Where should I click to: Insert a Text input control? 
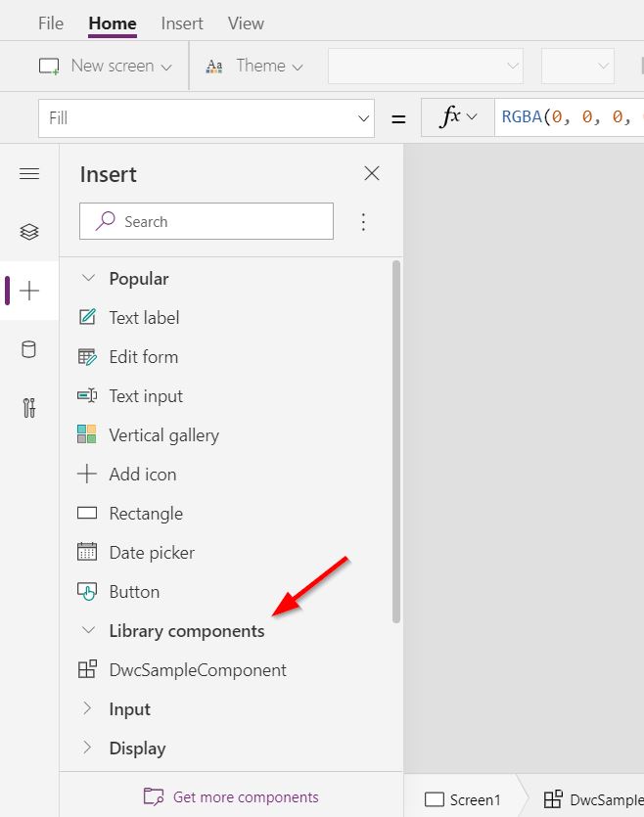146,396
